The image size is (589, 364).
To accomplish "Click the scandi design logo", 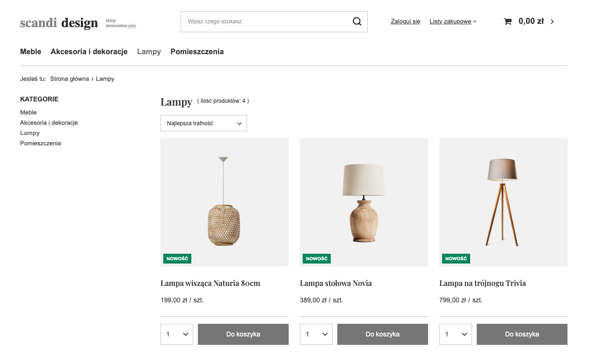I will [x=59, y=22].
